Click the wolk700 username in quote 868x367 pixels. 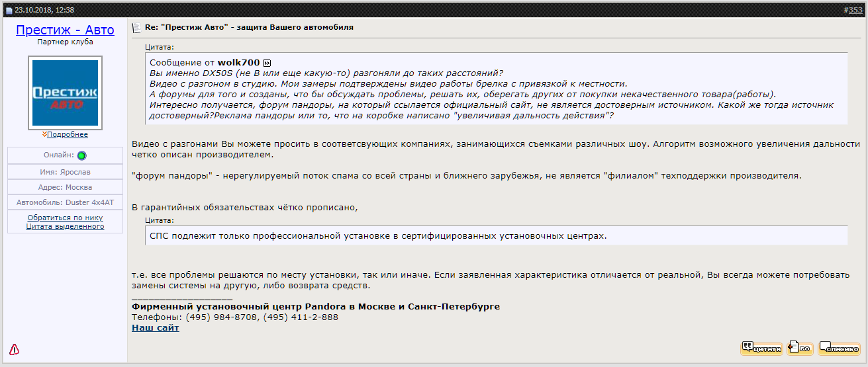pos(238,63)
